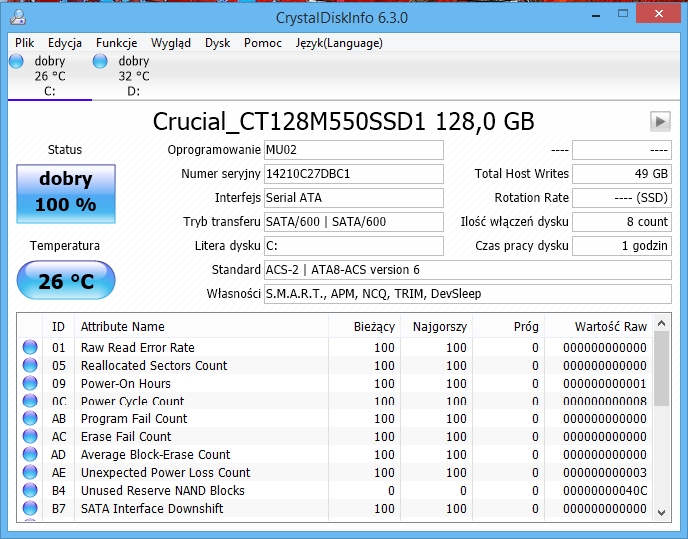688x539 pixels.
Task: Click the Litera dysku field C:
Action: (x=354, y=246)
